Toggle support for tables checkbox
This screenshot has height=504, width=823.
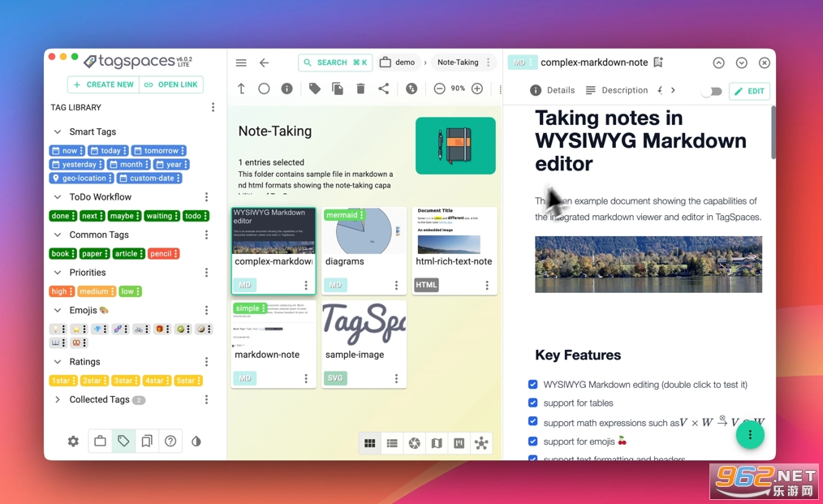[532, 403]
